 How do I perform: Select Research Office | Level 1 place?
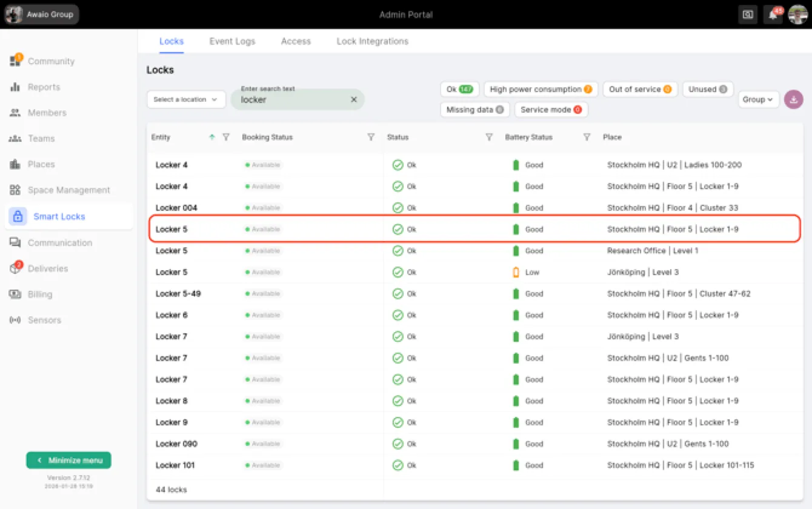tap(653, 251)
